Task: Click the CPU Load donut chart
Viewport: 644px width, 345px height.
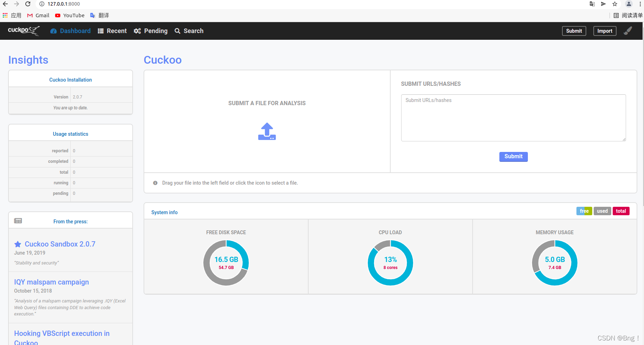Action: click(390, 263)
